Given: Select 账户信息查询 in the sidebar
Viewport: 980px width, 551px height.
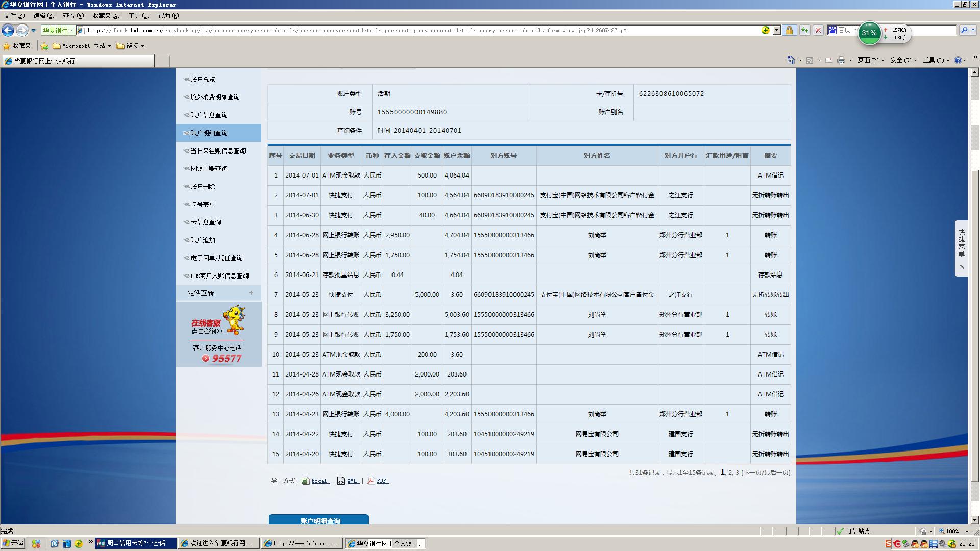Looking at the screenshot, I should (x=209, y=115).
